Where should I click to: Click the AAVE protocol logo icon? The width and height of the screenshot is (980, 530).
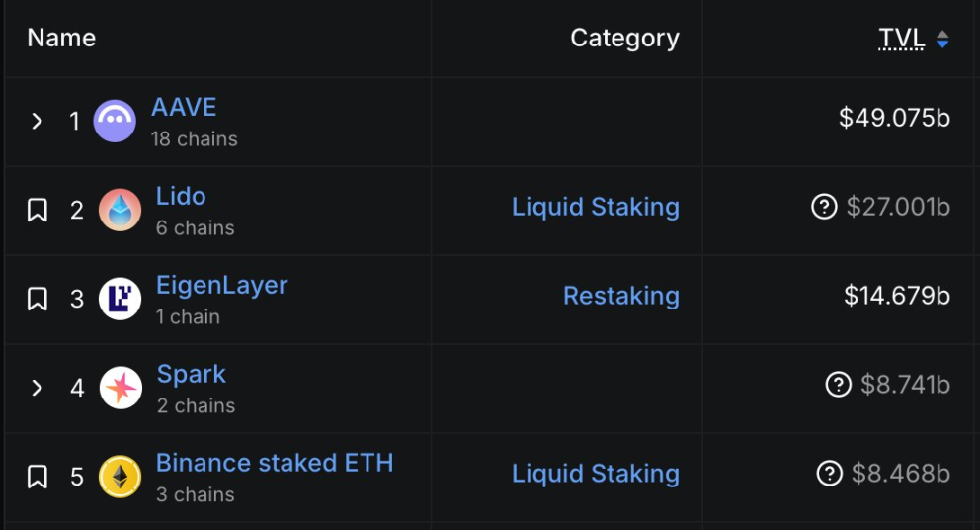pyautogui.click(x=115, y=122)
